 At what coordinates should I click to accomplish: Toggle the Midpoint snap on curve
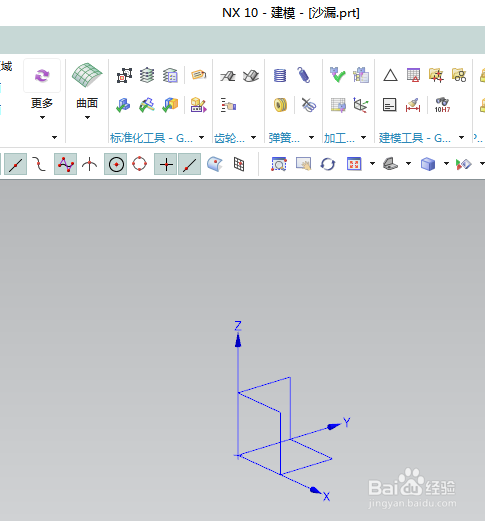(x=39, y=164)
